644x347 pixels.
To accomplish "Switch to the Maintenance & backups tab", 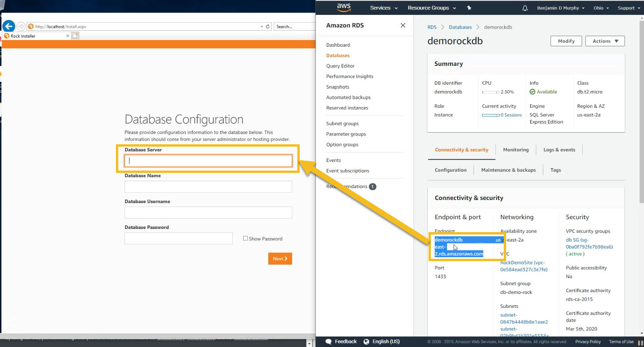I will pyautogui.click(x=508, y=170).
